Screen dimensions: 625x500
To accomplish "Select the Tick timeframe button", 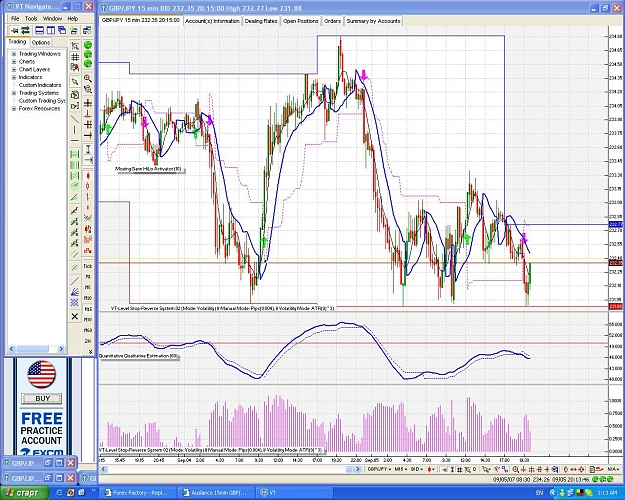I will pos(88,266).
